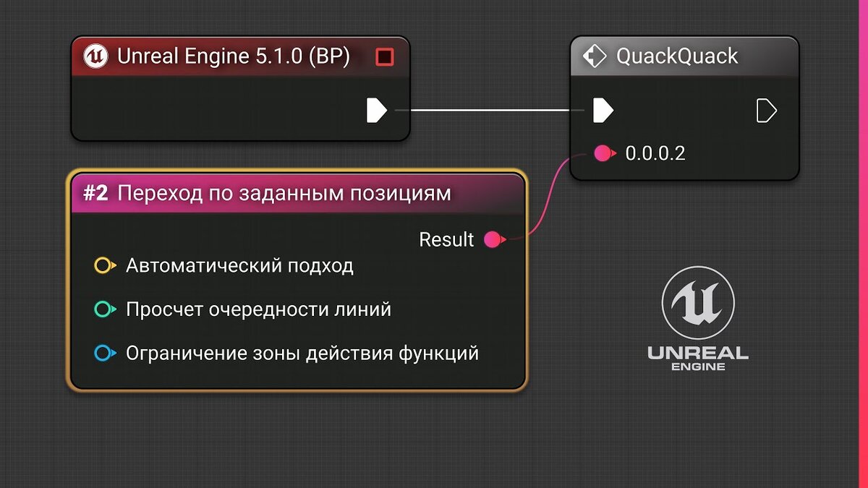868x488 pixels.
Task: Click the hollow exec output pin on QuackQuack
Action: click(x=766, y=111)
